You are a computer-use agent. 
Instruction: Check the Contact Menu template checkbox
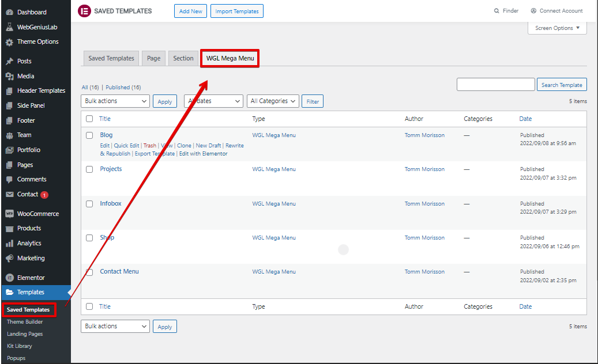(89, 272)
